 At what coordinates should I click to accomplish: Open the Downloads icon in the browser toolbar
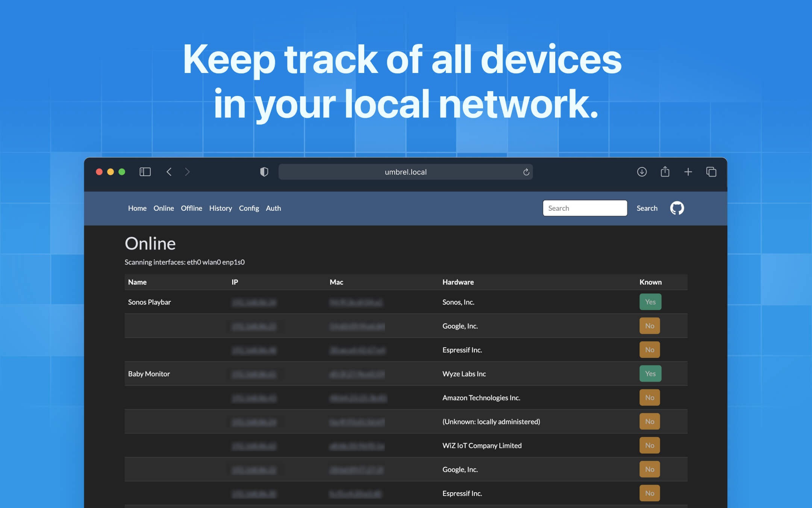(x=642, y=172)
